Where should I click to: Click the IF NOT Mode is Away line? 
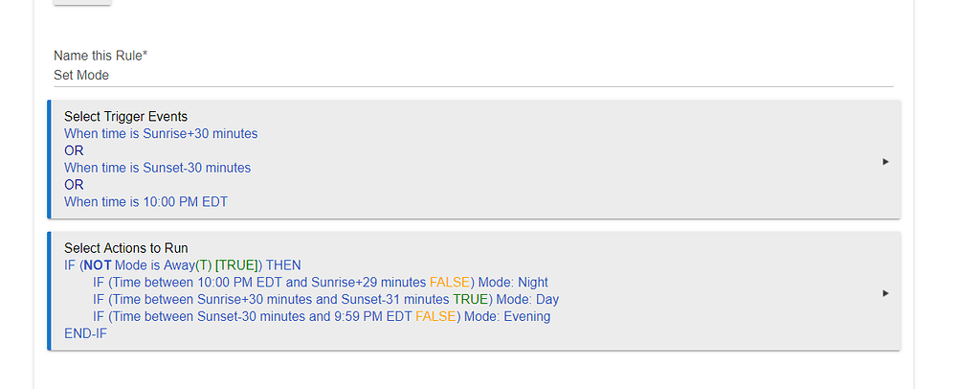tap(182, 265)
